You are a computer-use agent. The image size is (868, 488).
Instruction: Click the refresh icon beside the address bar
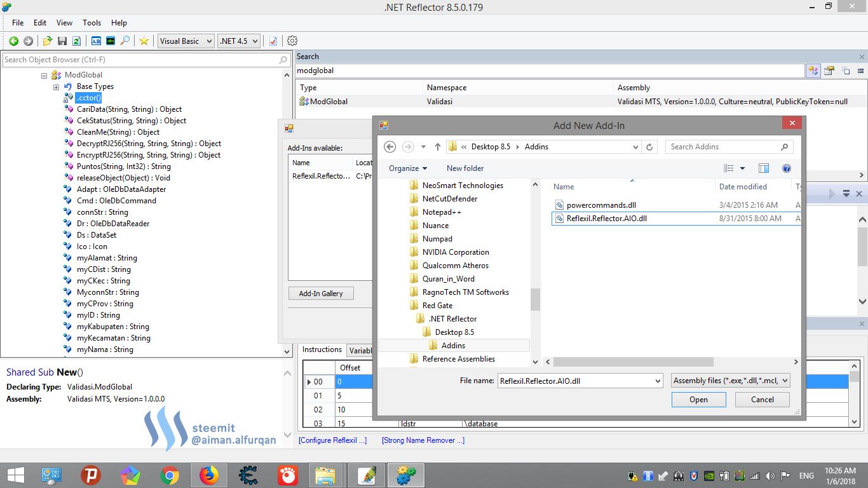pos(649,147)
